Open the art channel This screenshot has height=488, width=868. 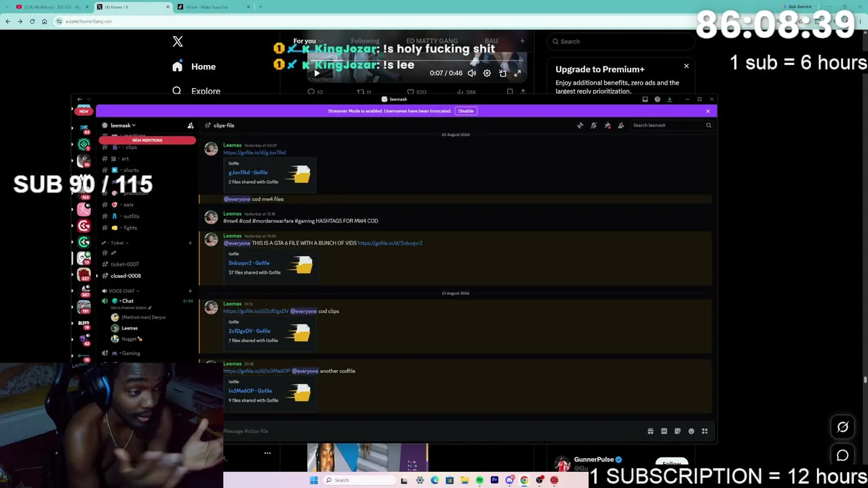point(146,159)
